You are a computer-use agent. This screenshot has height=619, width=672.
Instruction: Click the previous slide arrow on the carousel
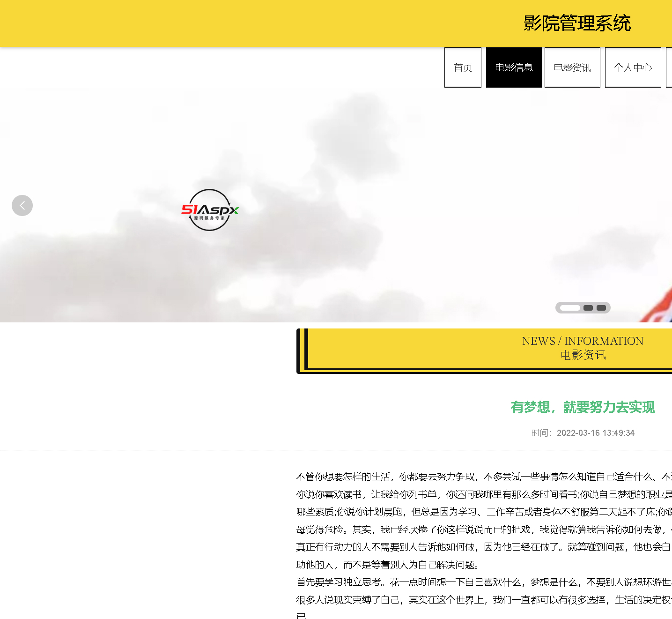[22, 205]
